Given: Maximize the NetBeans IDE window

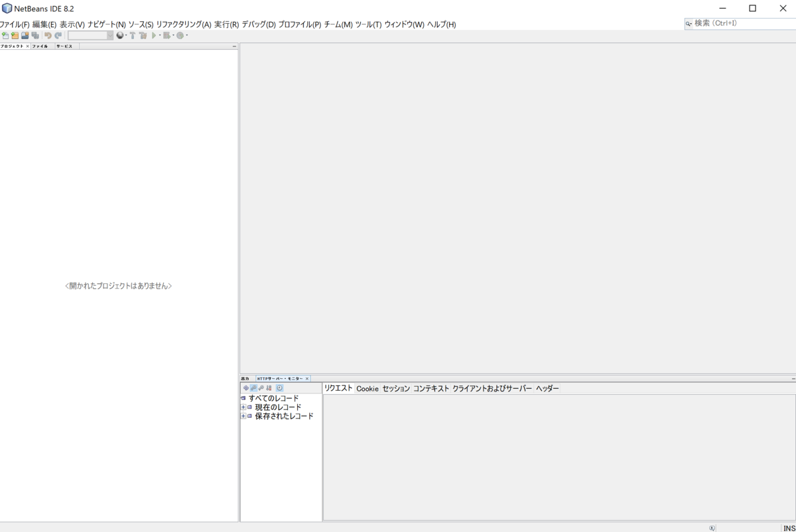Looking at the screenshot, I should [x=752, y=9].
